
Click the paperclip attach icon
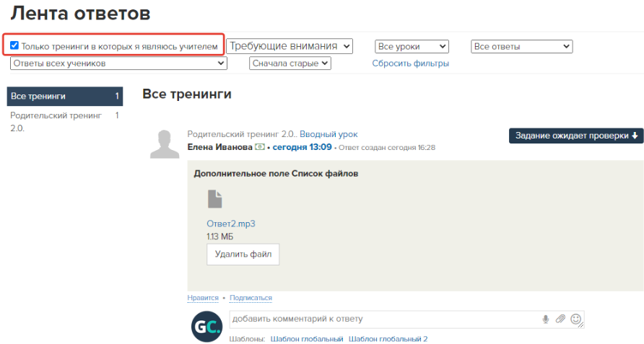560,319
